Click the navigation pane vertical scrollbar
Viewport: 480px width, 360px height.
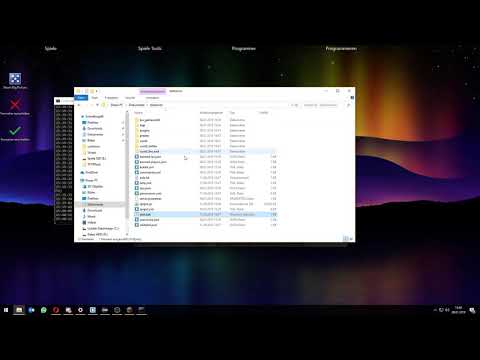127,167
